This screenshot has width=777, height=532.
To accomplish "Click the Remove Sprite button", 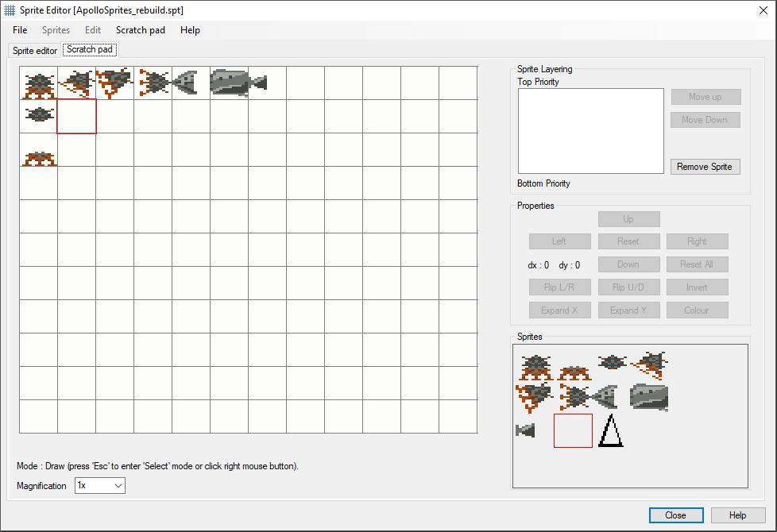I will click(704, 167).
